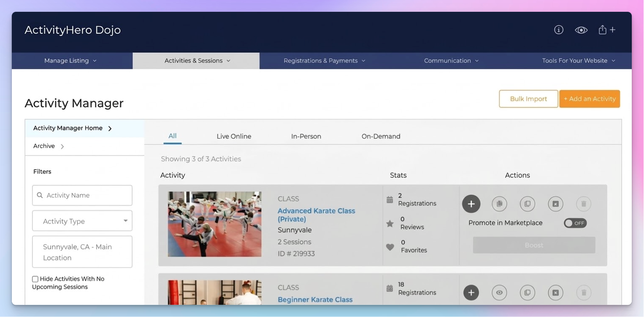Toggle the eye visibility icon for Beginner Karate Class
The image size is (644, 317).
pos(499,293)
